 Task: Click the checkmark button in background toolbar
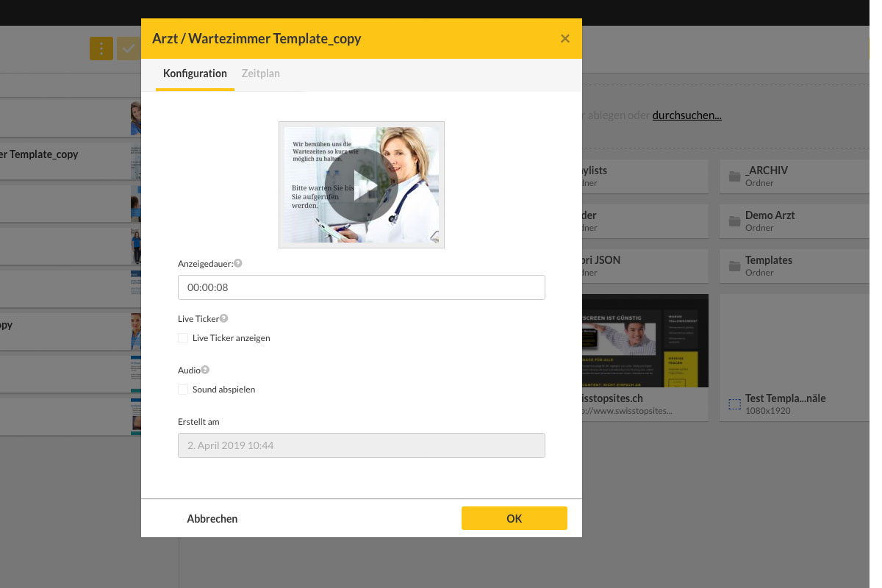coord(129,49)
